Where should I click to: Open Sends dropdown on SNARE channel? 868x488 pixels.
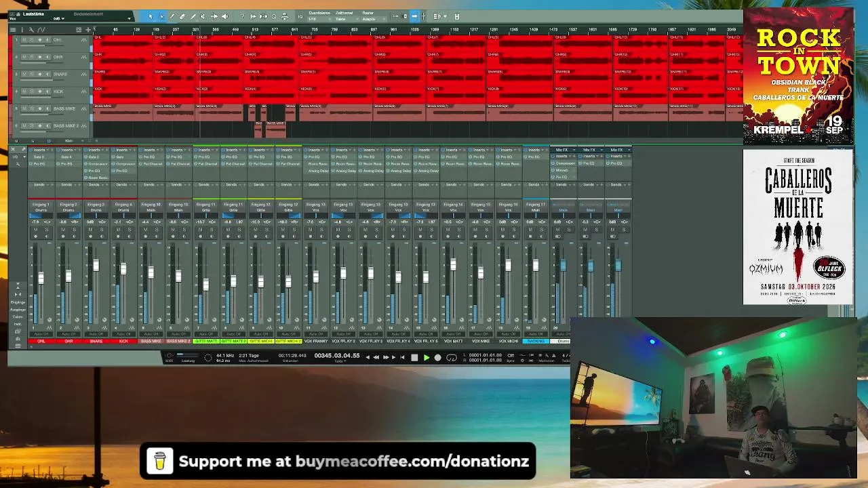coord(102,184)
